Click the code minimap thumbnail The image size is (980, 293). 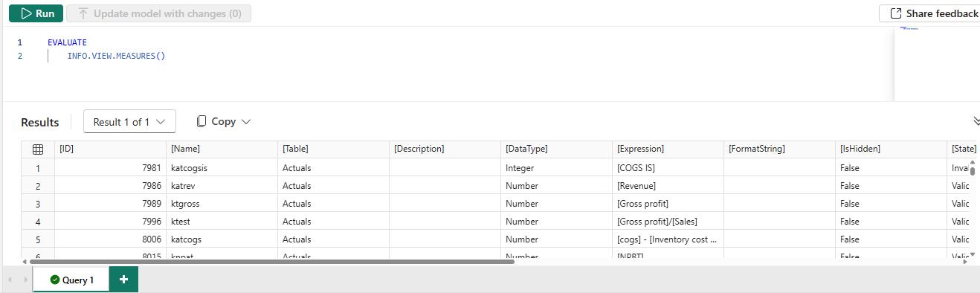(x=909, y=28)
